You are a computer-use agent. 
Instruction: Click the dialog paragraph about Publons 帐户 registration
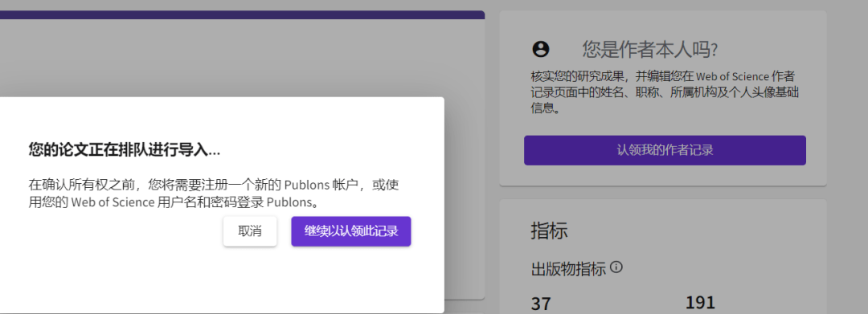pos(214,193)
